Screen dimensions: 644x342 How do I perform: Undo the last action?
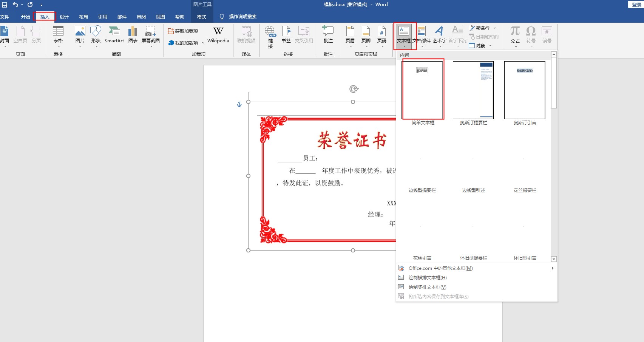click(x=15, y=5)
